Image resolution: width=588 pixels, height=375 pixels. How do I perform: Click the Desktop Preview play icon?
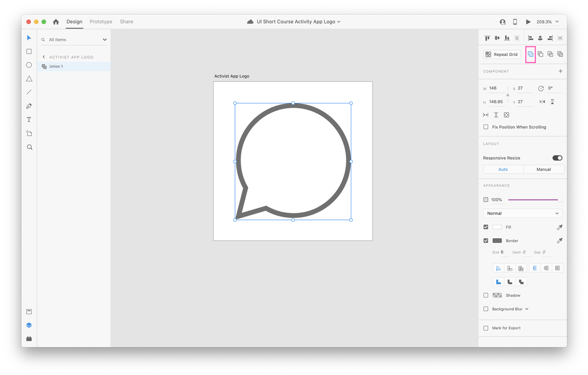pos(528,22)
